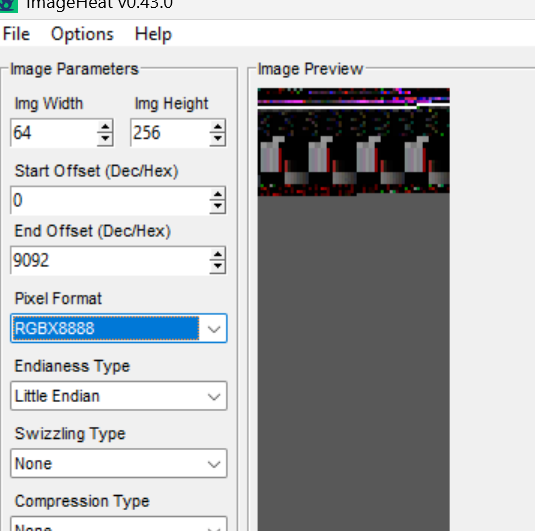The image size is (535, 531).
Task: Open the Help menu
Action: click(153, 34)
